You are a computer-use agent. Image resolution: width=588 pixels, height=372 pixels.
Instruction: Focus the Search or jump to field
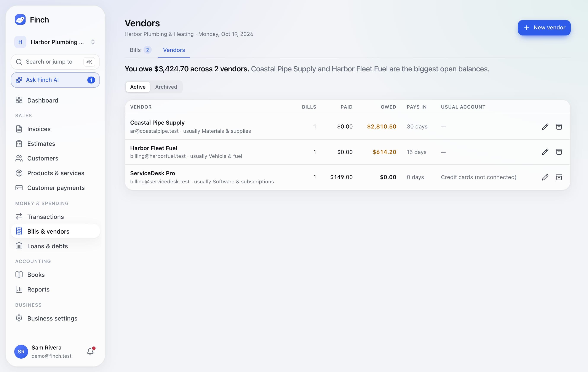(x=55, y=62)
